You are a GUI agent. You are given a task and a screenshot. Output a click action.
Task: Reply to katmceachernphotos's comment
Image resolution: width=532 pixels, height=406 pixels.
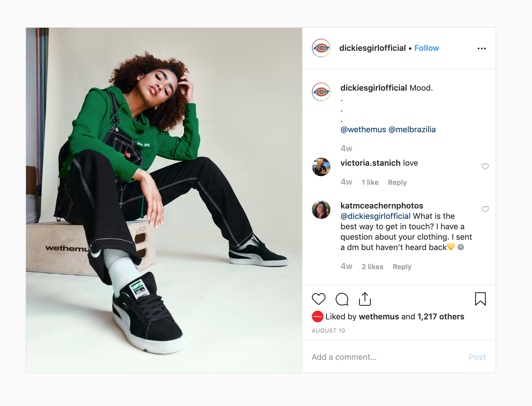[x=402, y=267]
